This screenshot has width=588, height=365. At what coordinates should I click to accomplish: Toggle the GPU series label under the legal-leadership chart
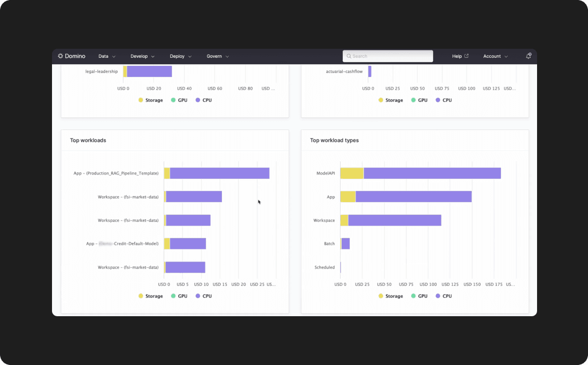pyautogui.click(x=183, y=100)
